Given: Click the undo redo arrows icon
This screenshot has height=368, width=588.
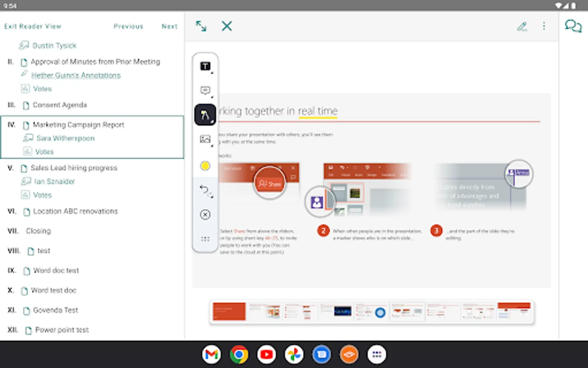Looking at the screenshot, I should click(206, 191).
